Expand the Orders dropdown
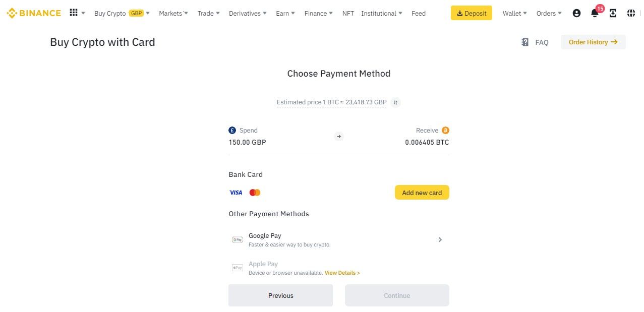The image size is (644, 312). pos(549,14)
